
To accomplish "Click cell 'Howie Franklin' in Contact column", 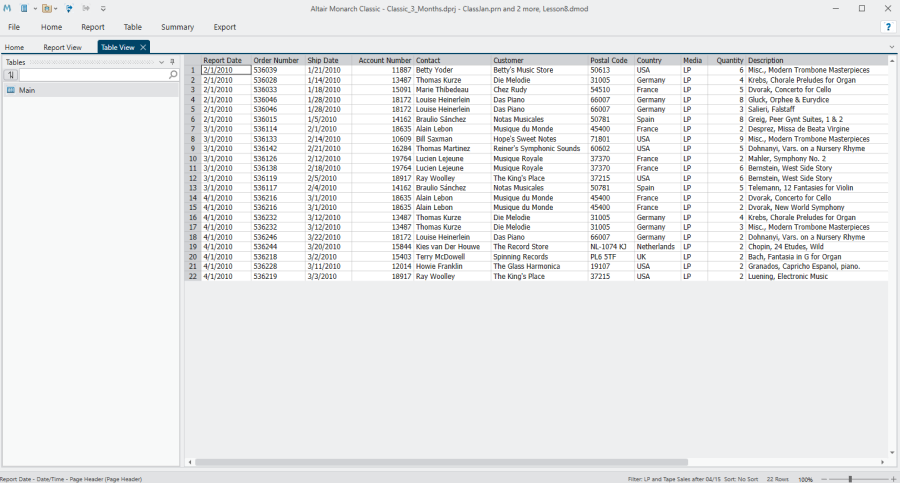I will pos(452,266).
